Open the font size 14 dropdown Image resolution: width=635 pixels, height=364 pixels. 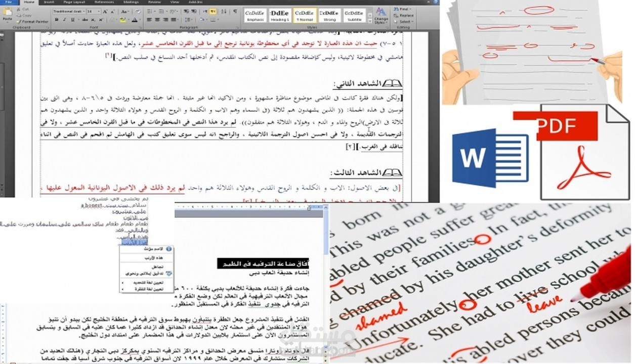99,11
